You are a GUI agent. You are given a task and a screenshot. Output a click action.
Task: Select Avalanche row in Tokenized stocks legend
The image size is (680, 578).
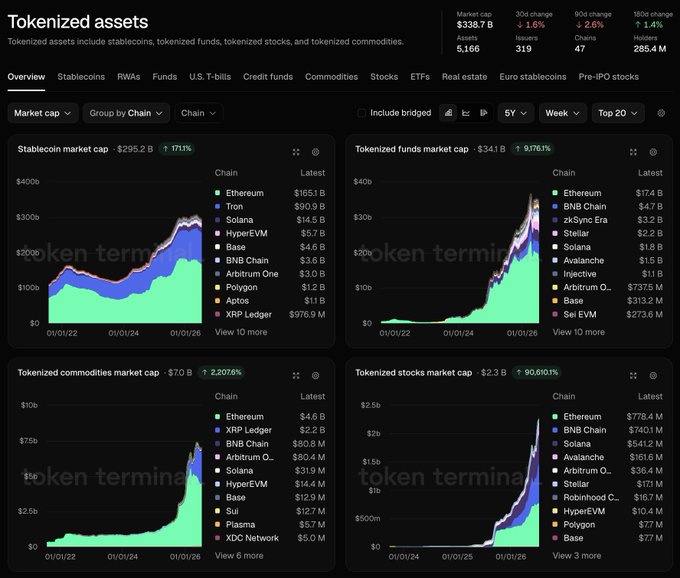click(x=607, y=457)
